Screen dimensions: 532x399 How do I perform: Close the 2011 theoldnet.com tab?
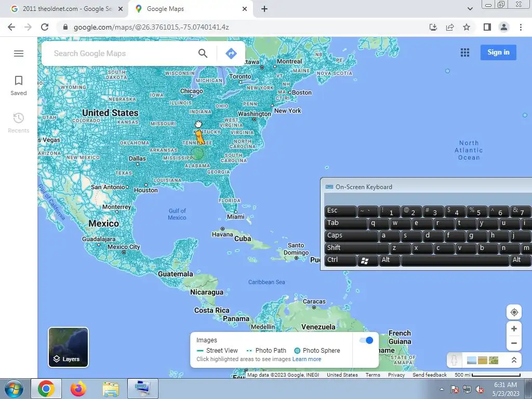pos(120,9)
